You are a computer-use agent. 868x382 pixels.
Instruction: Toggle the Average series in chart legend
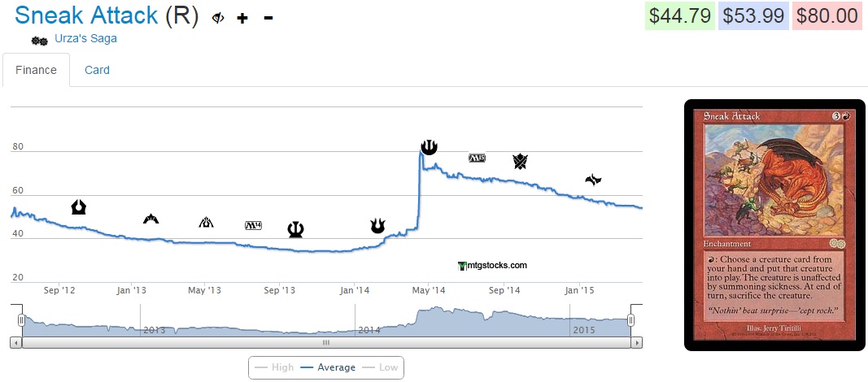click(x=327, y=367)
